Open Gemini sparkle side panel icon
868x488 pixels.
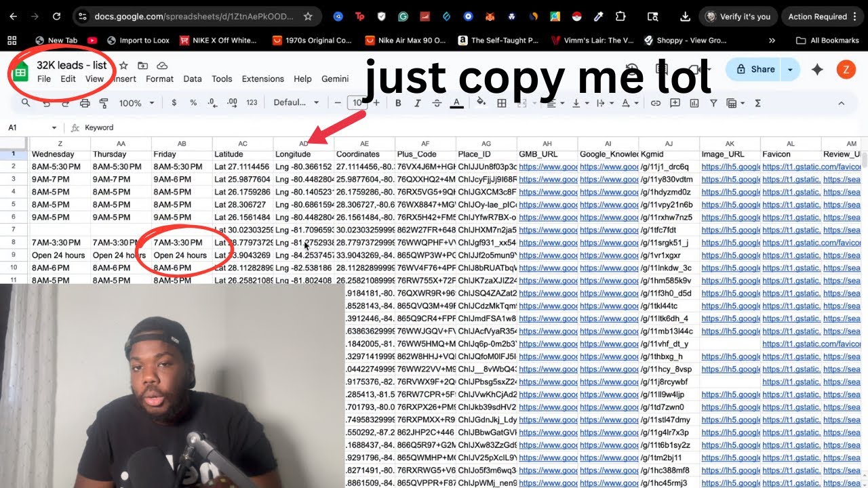(817, 69)
